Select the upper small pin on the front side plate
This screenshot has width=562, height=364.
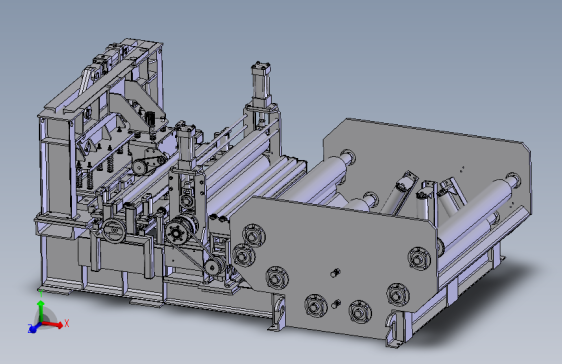336,273
